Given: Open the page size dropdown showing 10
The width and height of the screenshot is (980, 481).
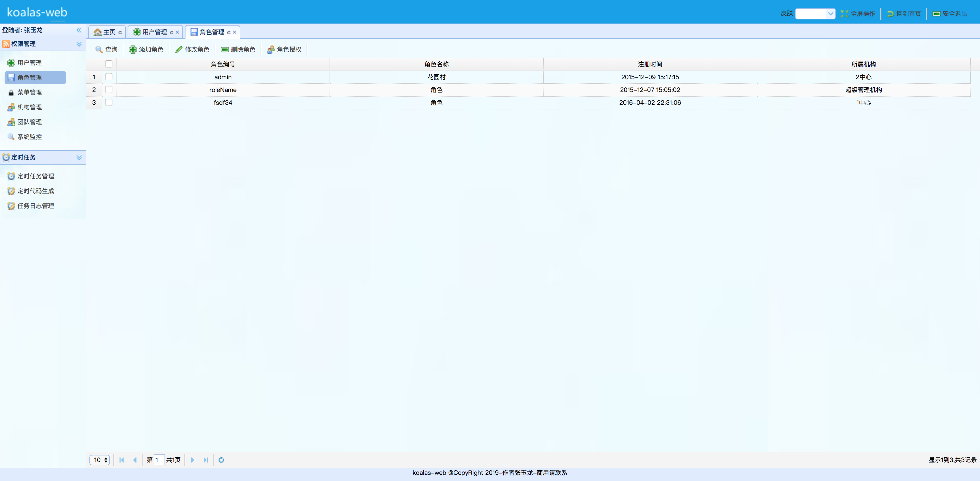Looking at the screenshot, I should click(100, 460).
